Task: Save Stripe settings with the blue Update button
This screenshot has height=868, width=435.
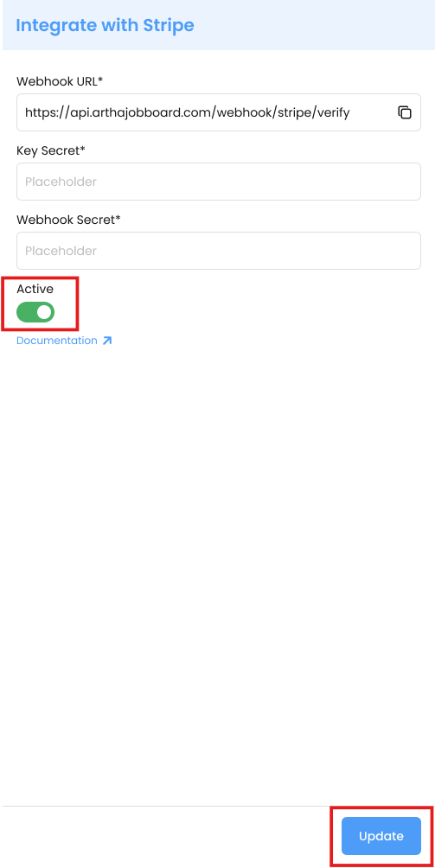Action: tap(381, 836)
